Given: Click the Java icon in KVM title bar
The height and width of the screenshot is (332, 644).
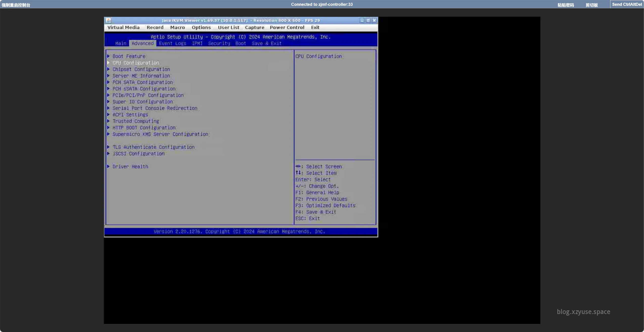Looking at the screenshot, I should 108,20.
